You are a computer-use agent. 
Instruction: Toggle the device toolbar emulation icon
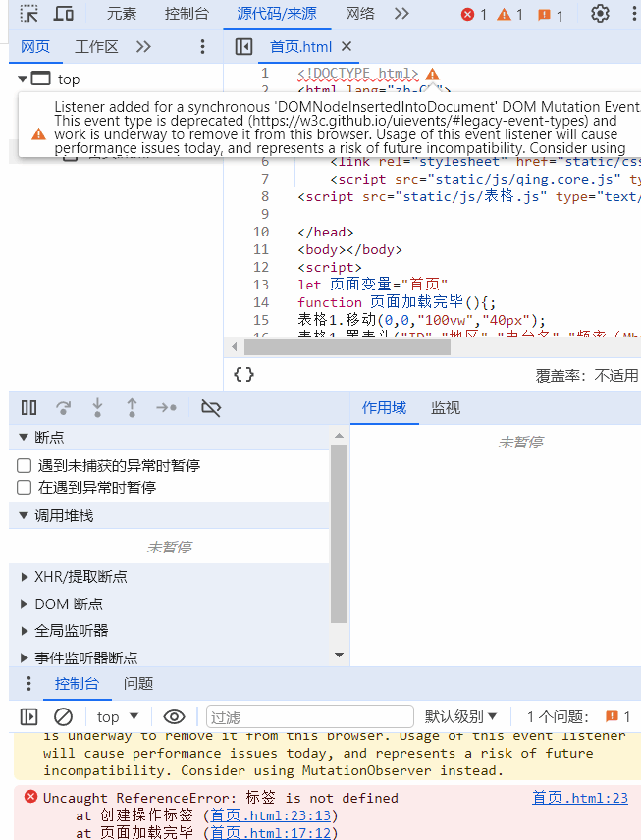[x=64, y=14]
